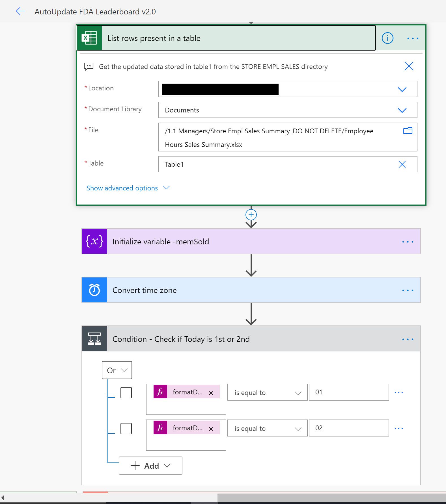Open the Convert time zone ellipsis menu
The width and height of the screenshot is (446, 504).
(x=408, y=290)
